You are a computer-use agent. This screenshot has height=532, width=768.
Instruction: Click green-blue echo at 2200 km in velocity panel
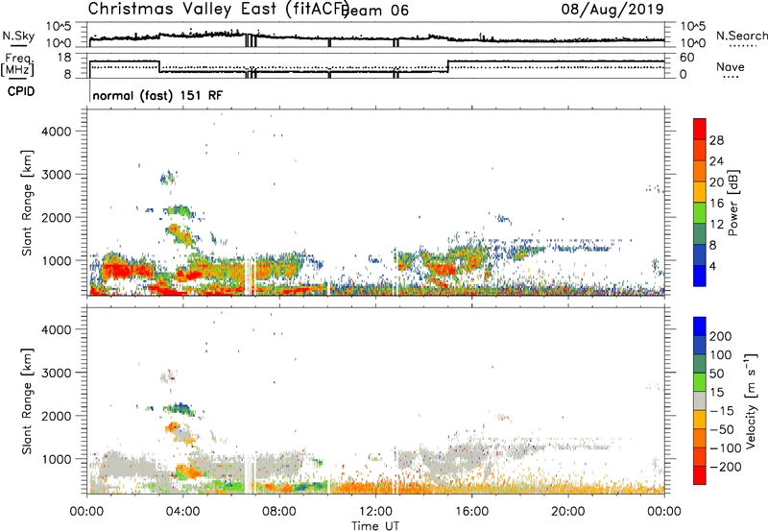[x=180, y=407]
